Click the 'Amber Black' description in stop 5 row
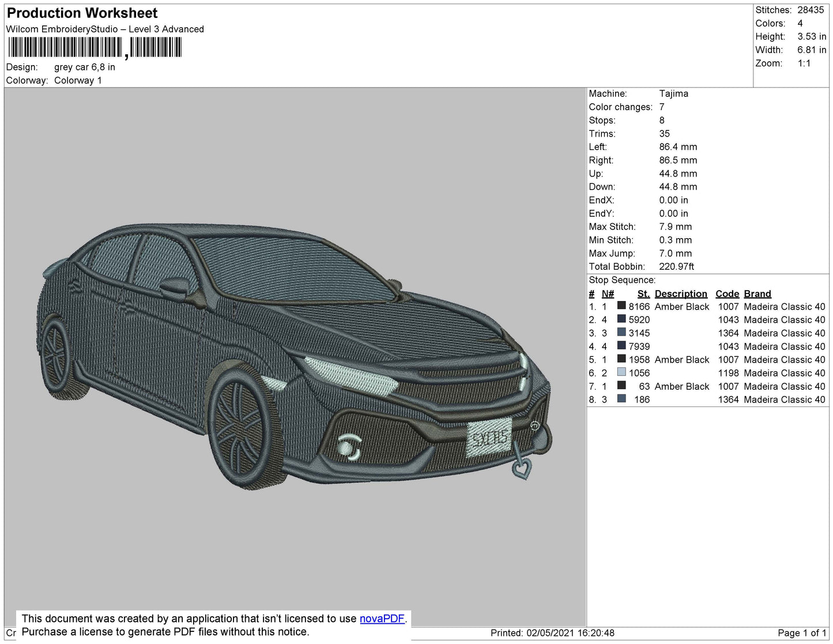This screenshot has height=644, width=833. coord(682,360)
